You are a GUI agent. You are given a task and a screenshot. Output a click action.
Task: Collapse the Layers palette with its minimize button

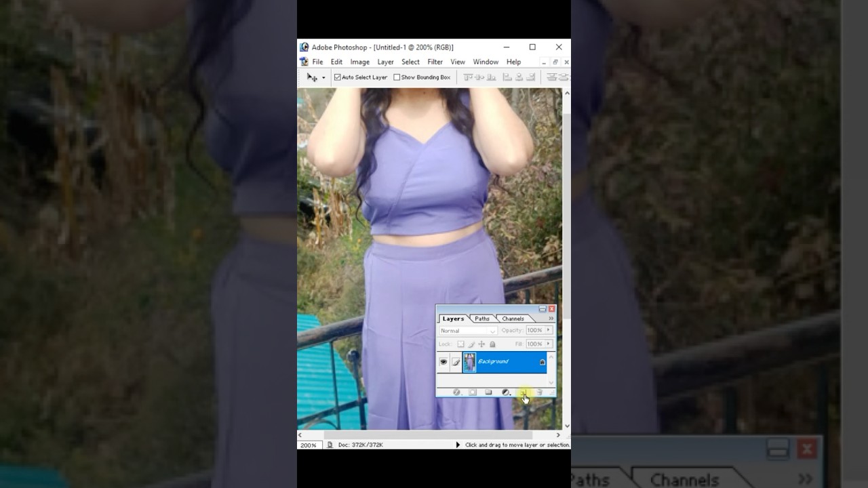click(x=542, y=309)
